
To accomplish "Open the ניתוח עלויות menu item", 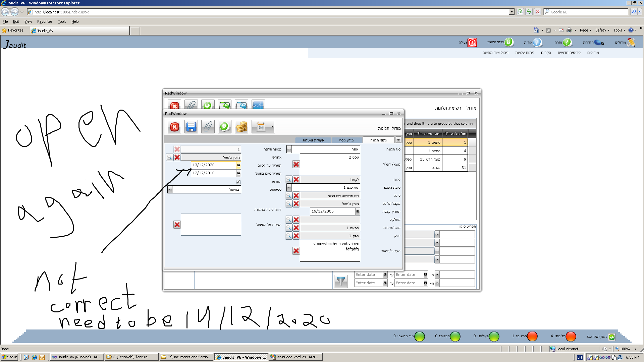I will click(x=525, y=53).
